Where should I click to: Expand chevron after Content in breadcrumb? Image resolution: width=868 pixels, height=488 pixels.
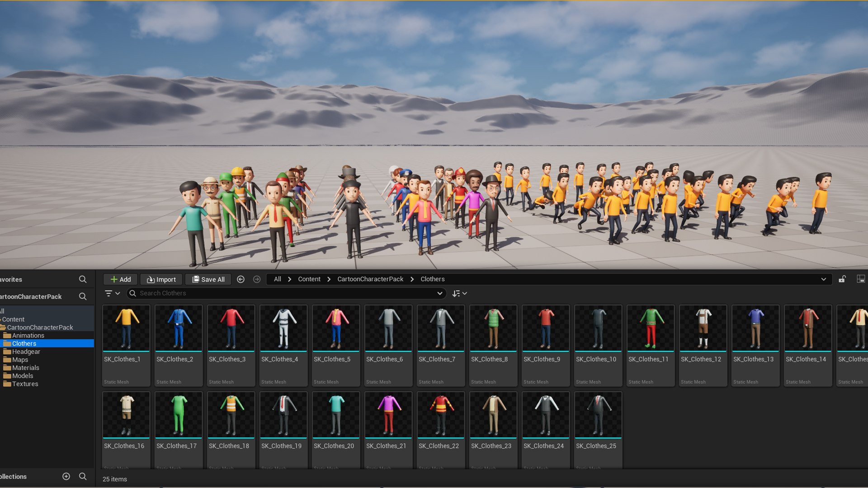pyautogui.click(x=329, y=279)
